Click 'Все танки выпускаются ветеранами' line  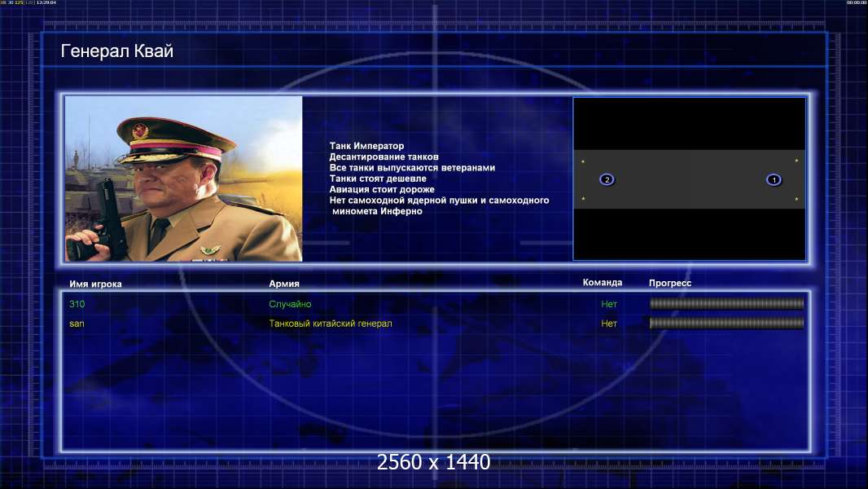pos(412,167)
